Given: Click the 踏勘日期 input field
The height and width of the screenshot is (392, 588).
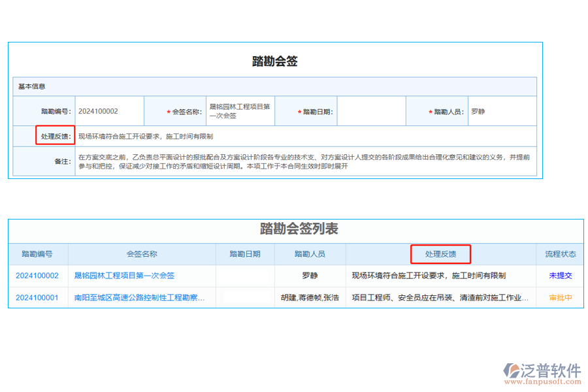Looking at the screenshot, I should click(x=370, y=110).
